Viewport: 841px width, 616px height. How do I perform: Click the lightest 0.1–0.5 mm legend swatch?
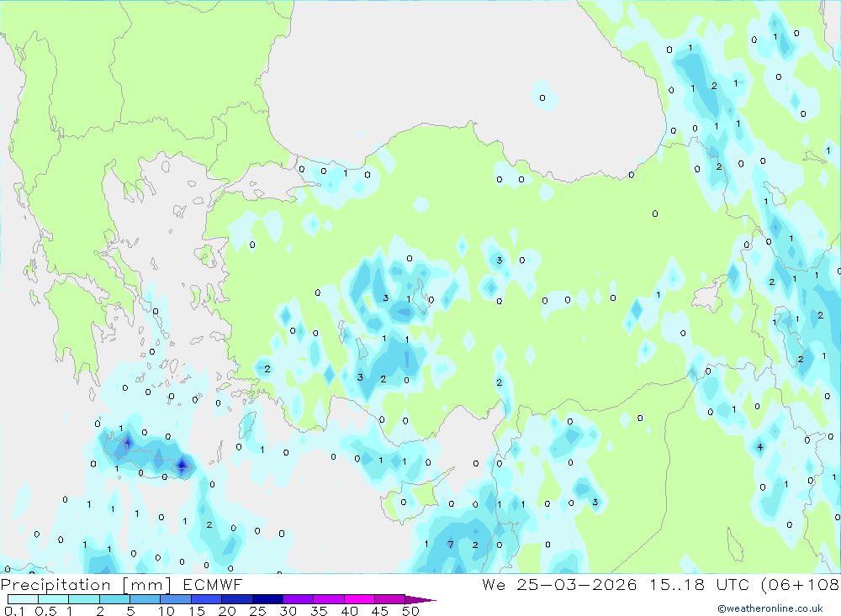(x=23, y=599)
